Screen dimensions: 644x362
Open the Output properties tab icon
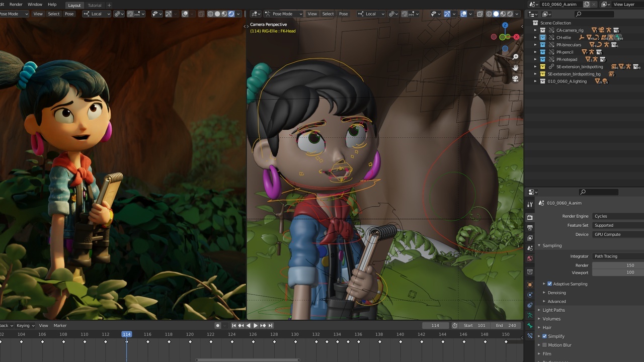(530, 228)
